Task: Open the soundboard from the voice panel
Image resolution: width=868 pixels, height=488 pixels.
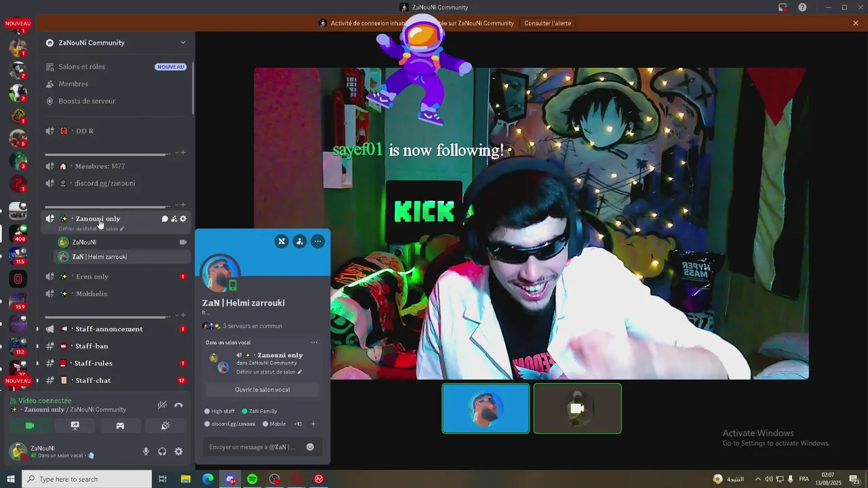Action: point(165,426)
